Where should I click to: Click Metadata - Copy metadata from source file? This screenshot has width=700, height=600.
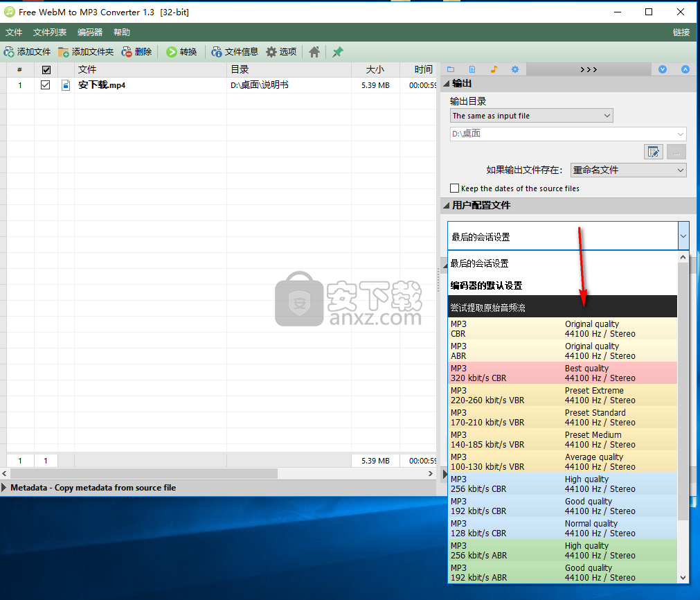[93, 488]
